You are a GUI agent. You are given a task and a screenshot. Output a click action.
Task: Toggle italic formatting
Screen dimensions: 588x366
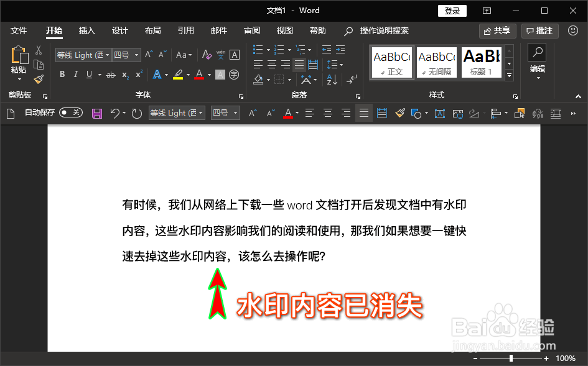click(x=74, y=74)
